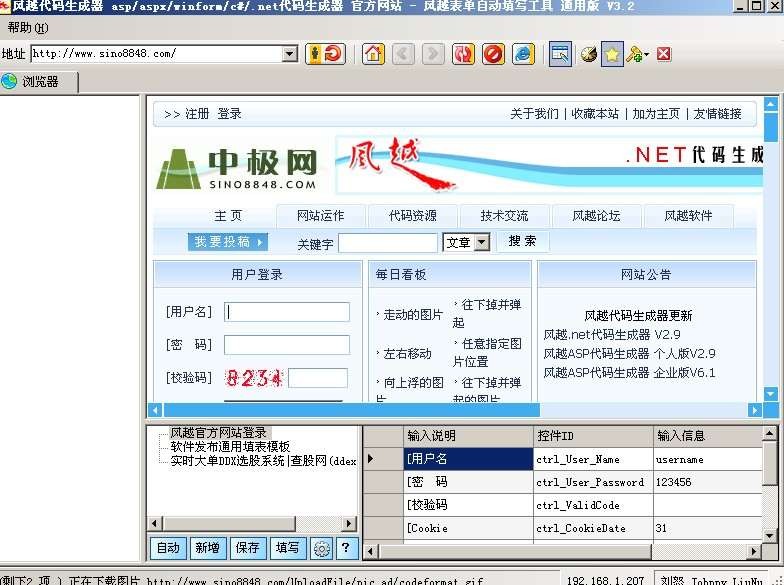Image resolution: width=784 pixels, height=585 pixels.
Task: Open the Internet Explorer icon
Action: 523,54
